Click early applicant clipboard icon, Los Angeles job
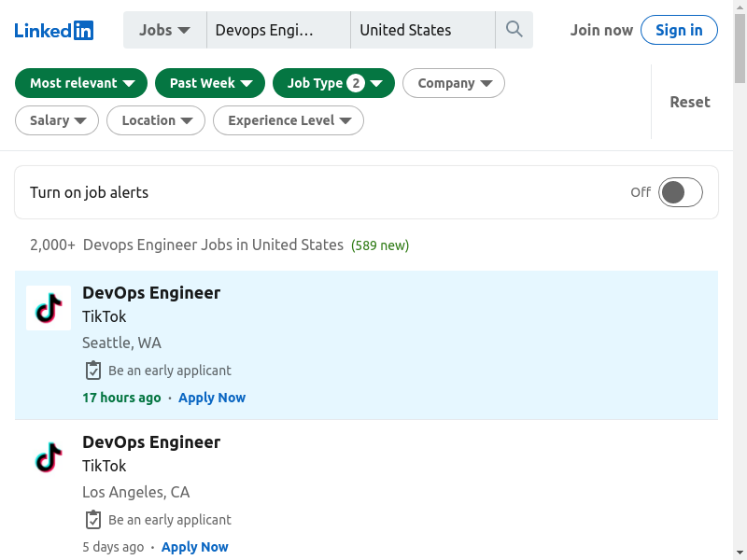The height and width of the screenshot is (560, 747). click(93, 520)
